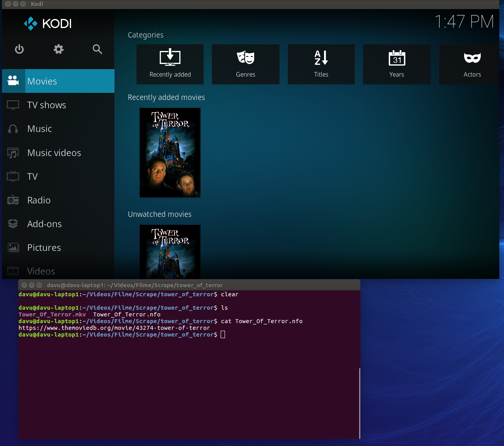Select Movies in the sidebar menu
The width and height of the screenshot is (504, 446).
[x=58, y=81]
